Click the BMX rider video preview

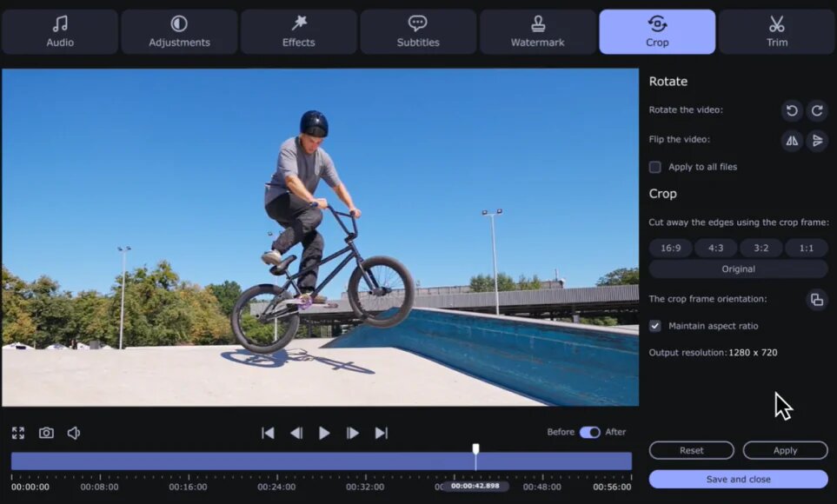coord(320,237)
